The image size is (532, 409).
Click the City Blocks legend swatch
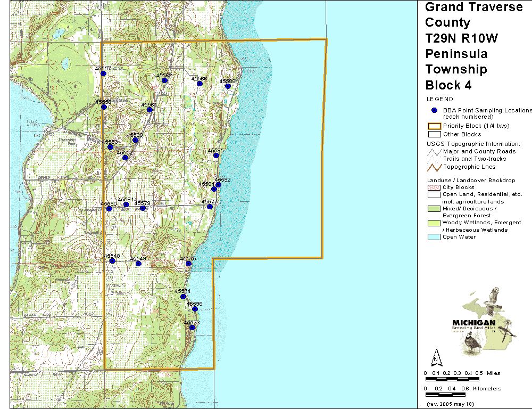[435, 187]
